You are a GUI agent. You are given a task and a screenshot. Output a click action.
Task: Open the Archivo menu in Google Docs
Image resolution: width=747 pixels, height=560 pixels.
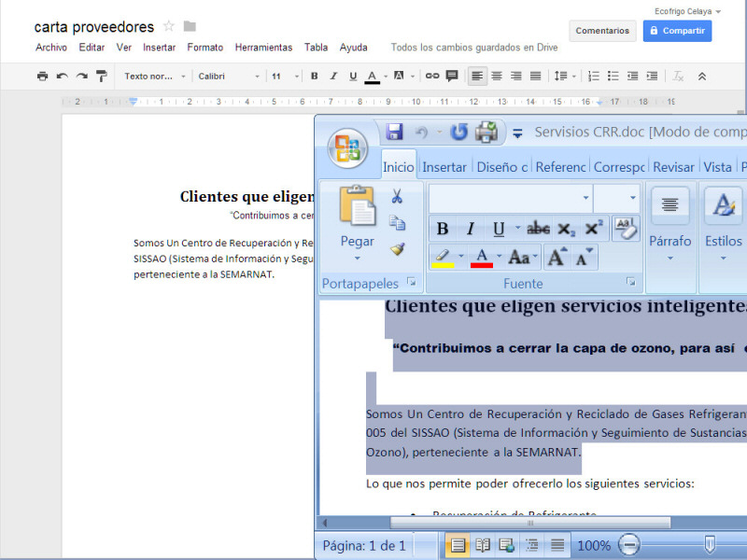51,48
